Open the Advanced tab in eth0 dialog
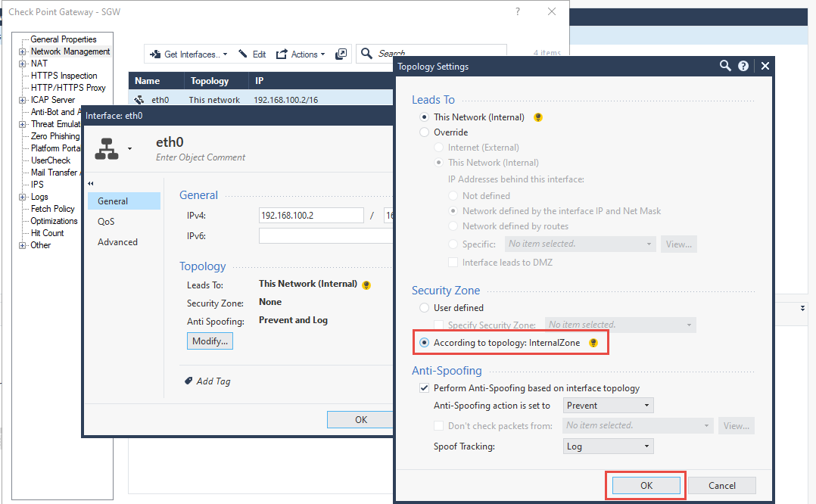The width and height of the screenshot is (816, 504). pos(124,242)
